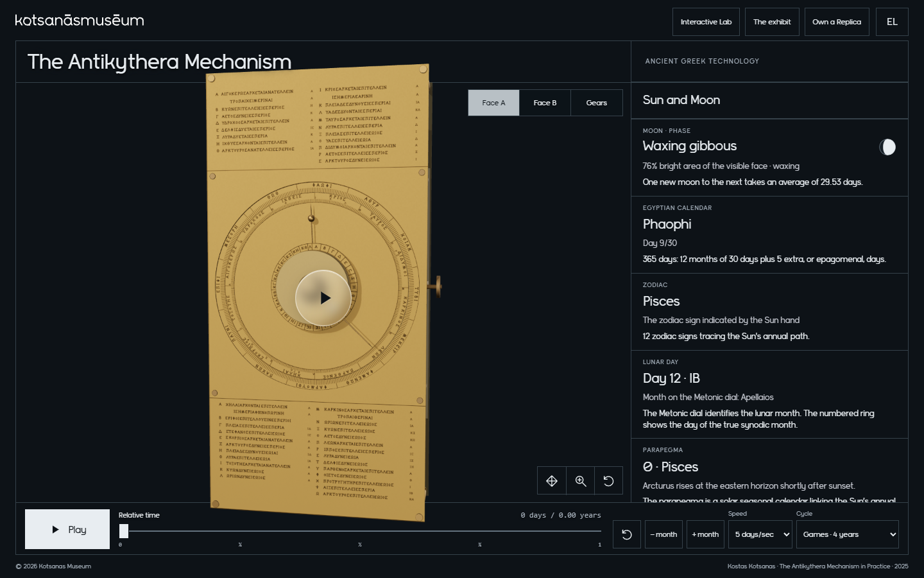Step back one month

coord(663,534)
